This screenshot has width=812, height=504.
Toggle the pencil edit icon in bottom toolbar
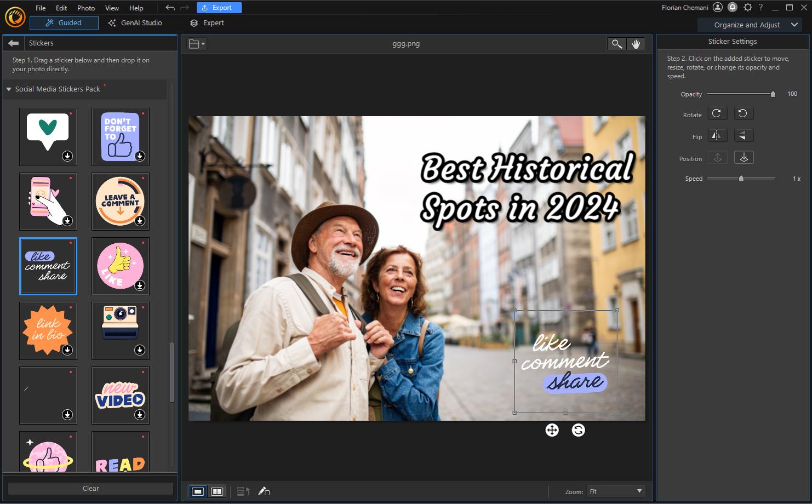[x=264, y=491]
